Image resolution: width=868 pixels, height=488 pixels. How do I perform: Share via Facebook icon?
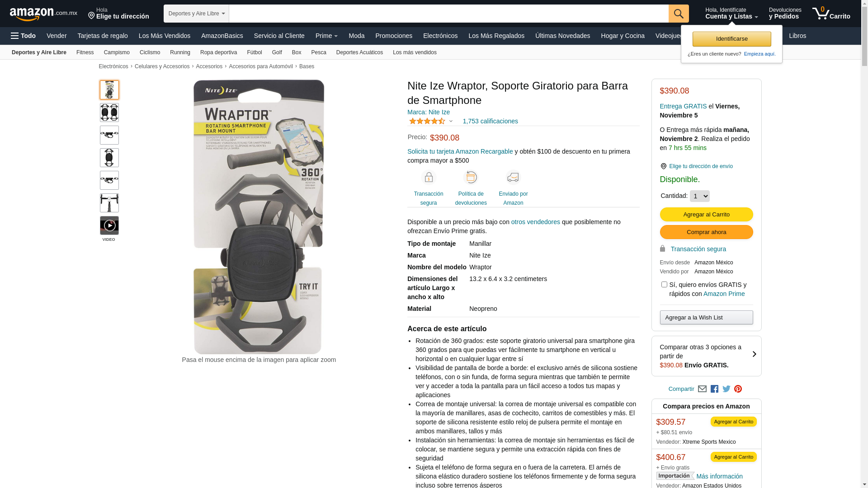coord(714,389)
